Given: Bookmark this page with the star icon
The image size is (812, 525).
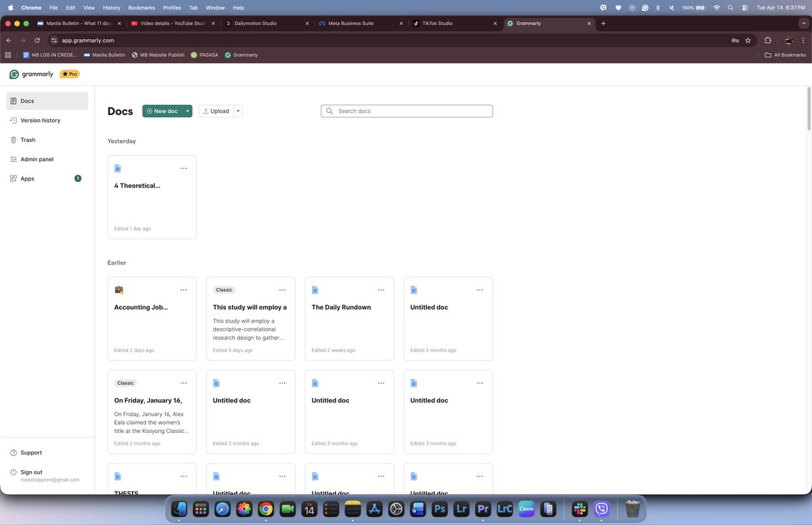Looking at the screenshot, I should tap(748, 40).
